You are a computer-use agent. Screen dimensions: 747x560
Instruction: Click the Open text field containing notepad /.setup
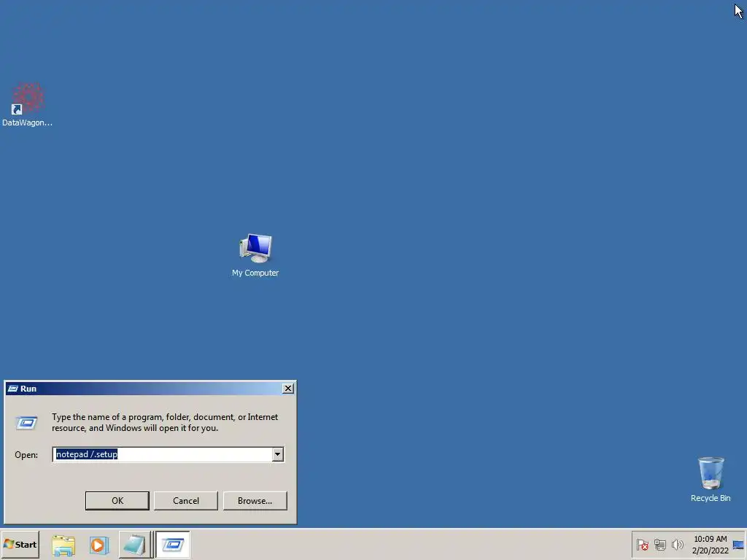(x=163, y=454)
